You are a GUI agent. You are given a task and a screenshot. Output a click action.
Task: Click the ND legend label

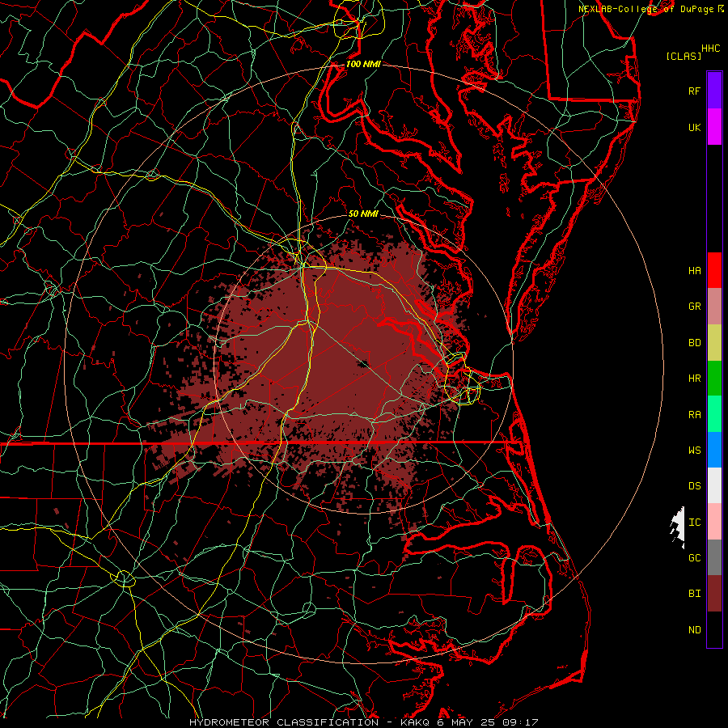pyautogui.click(x=694, y=629)
